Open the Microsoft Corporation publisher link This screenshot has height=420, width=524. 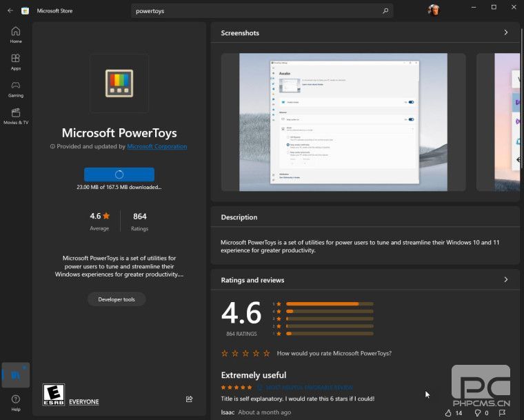coord(157,146)
